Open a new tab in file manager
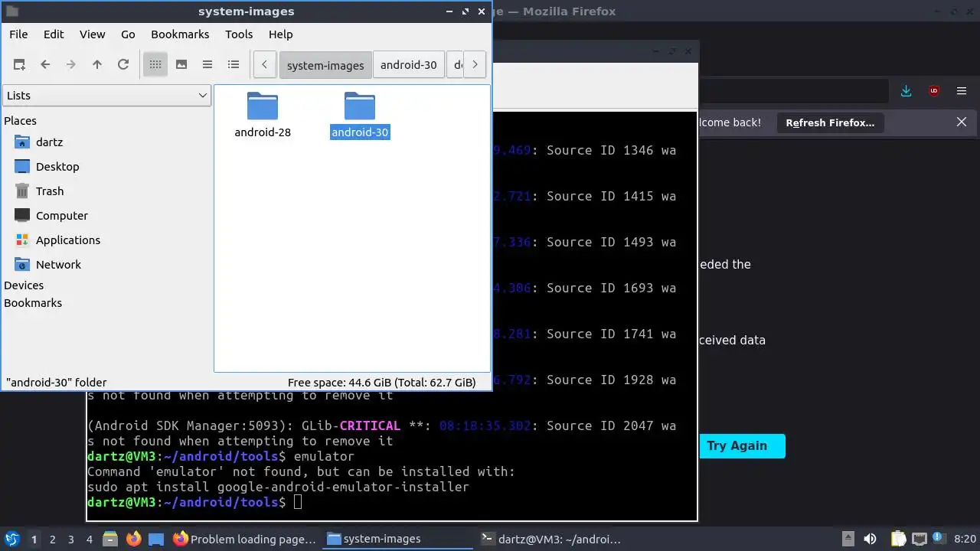The image size is (980, 551). pyautogui.click(x=19, y=65)
